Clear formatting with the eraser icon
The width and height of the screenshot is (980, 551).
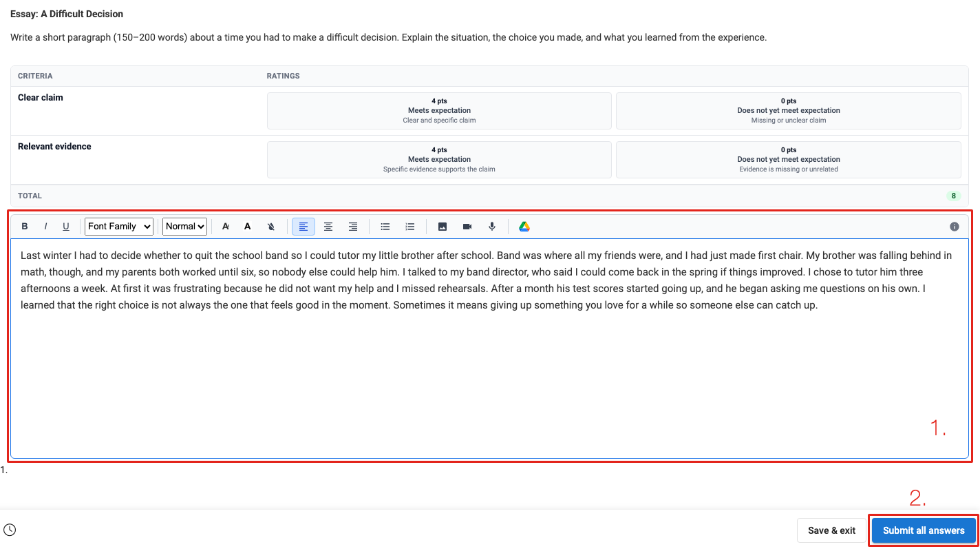coord(270,227)
